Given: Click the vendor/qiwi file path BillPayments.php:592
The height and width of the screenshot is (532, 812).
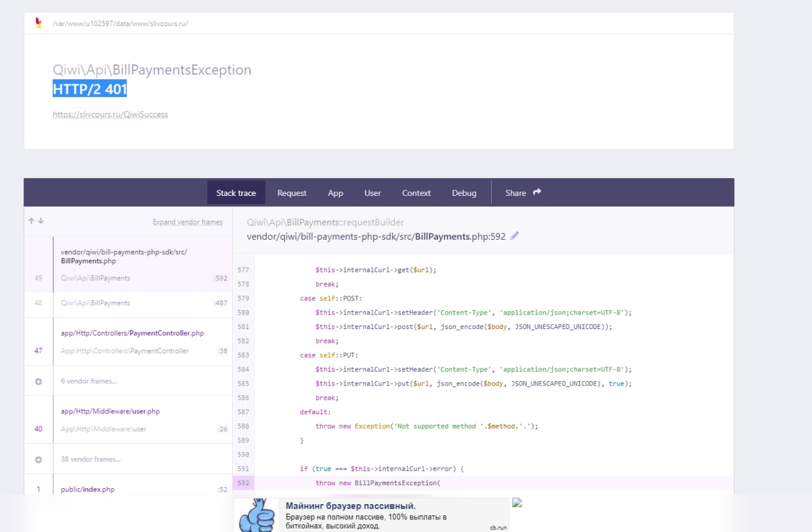Looking at the screenshot, I should point(376,237).
